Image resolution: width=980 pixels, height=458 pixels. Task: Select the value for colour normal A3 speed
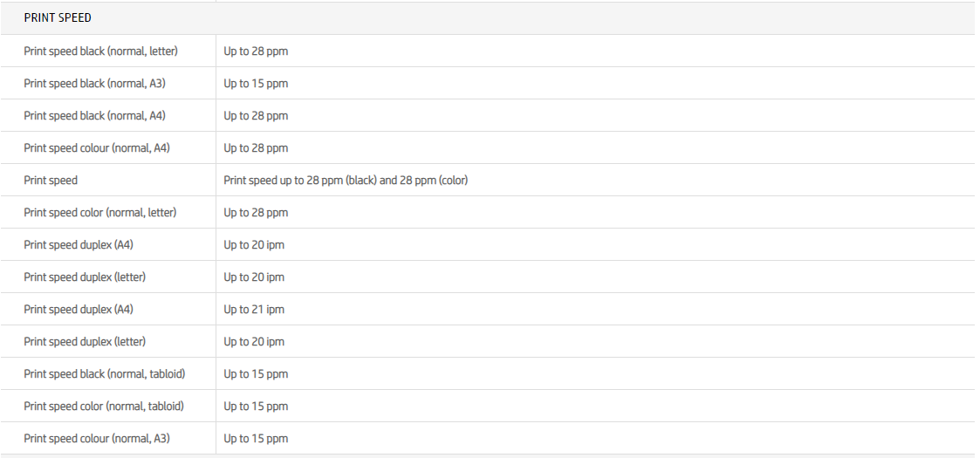tap(256, 439)
